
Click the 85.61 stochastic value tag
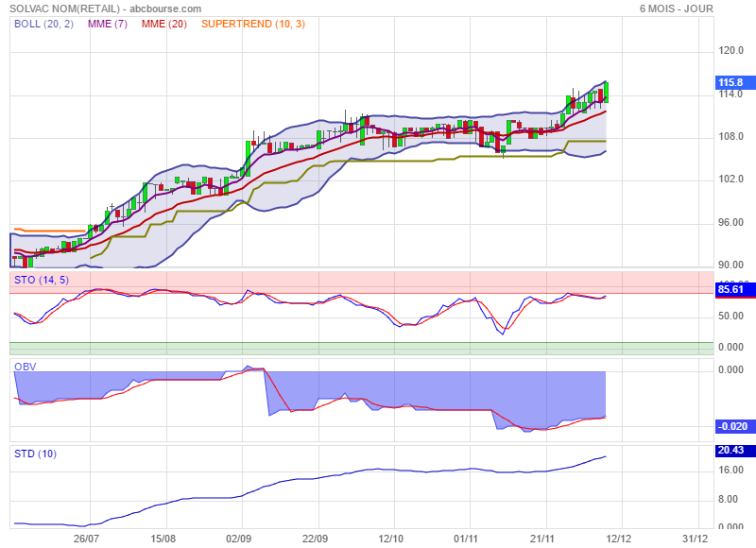click(735, 289)
